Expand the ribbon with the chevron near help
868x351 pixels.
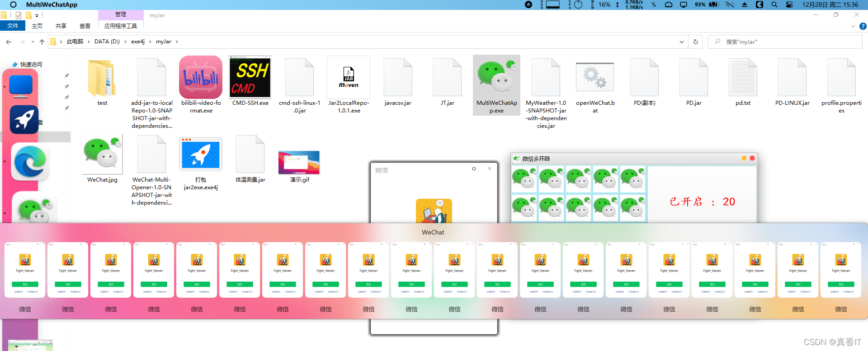pos(853,26)
